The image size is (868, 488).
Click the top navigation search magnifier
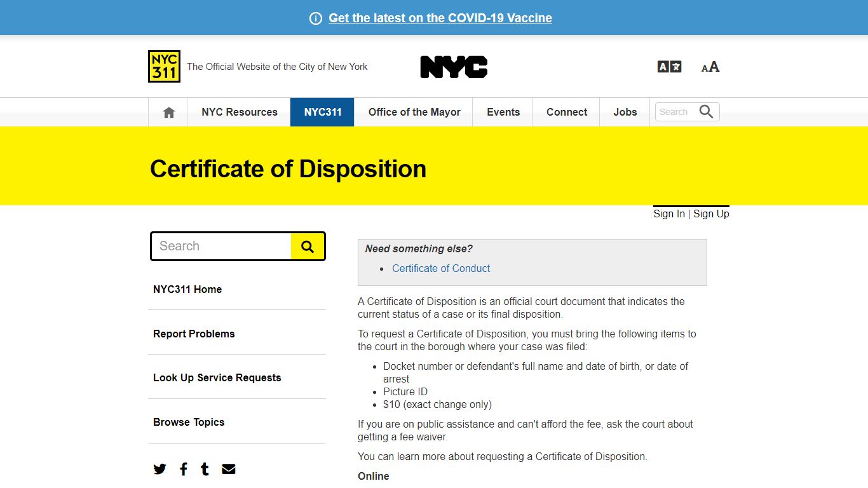pyautogui.click(x=707, y=112)
